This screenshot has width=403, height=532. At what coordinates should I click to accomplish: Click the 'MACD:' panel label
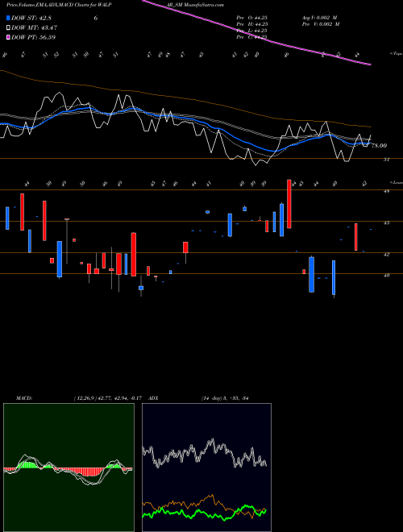(24, 398)
